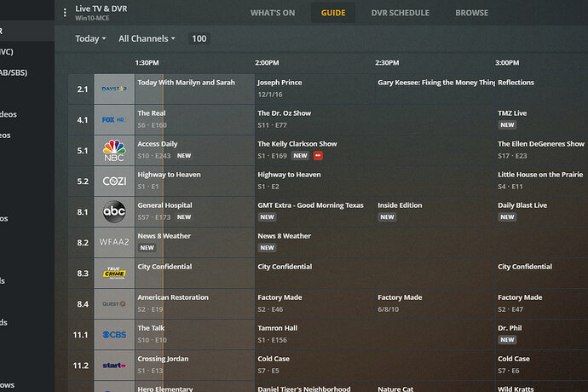This screenshot has height=392, width=588.
Task: Select City Confidential at 1:30PM
Action: [194, 273]
